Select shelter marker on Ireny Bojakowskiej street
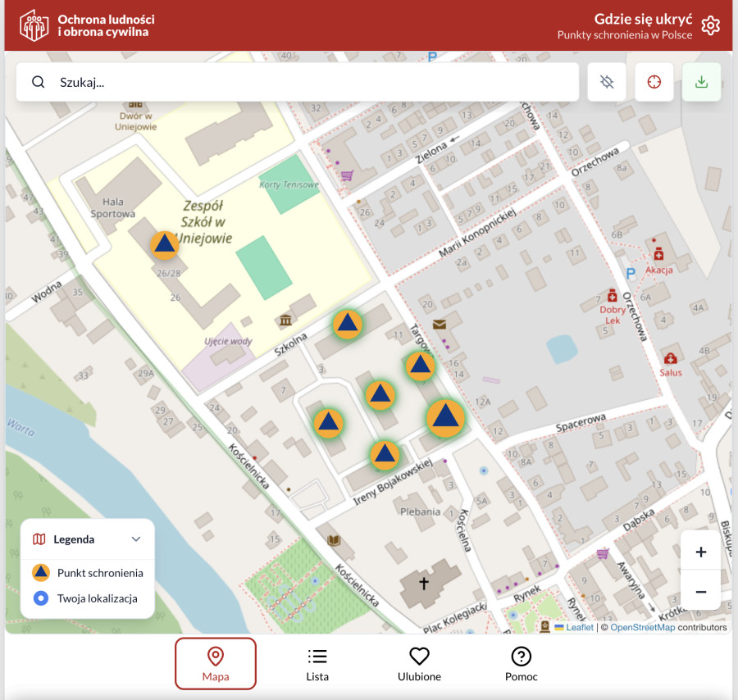Viewport: 738px width, 700px height. 384,455
